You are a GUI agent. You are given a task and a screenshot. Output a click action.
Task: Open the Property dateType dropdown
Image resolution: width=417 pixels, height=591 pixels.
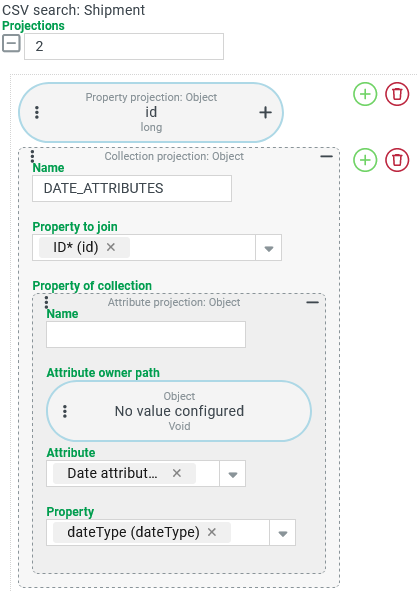pos(282,533)
